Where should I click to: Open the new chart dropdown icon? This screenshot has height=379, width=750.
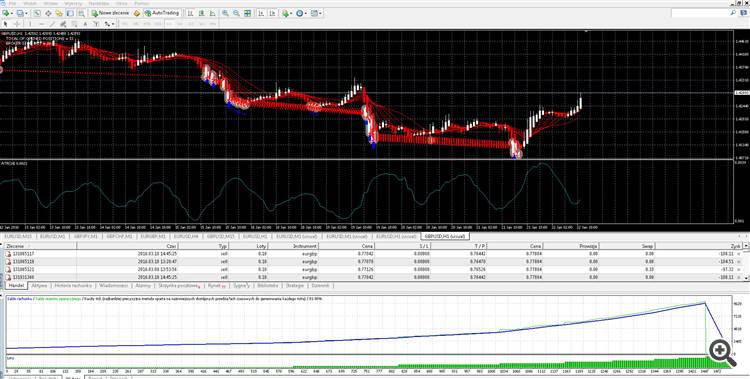8,13
